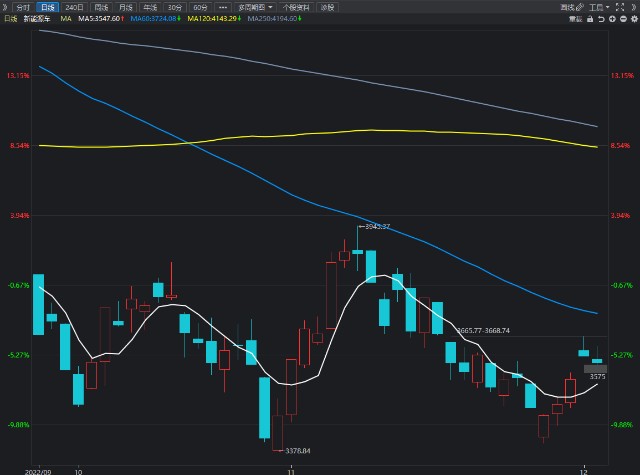
Task: Open chart settings gear icon
Action: pyautogui.click(x=634, y=19)
